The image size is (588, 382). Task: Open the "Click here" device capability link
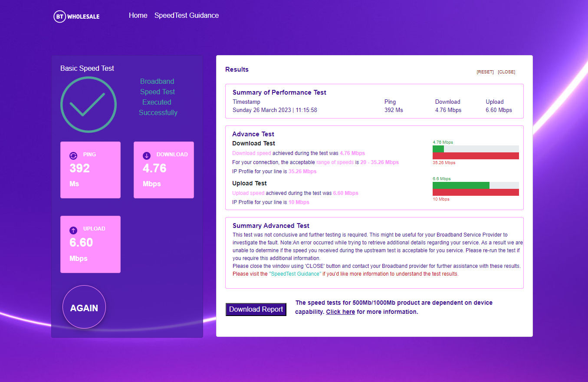click(340, 312)
